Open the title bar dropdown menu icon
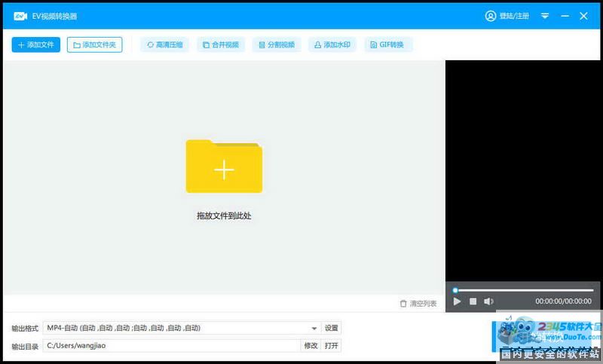The width and height of the screenshot is (603, 364). pos(546,16)
